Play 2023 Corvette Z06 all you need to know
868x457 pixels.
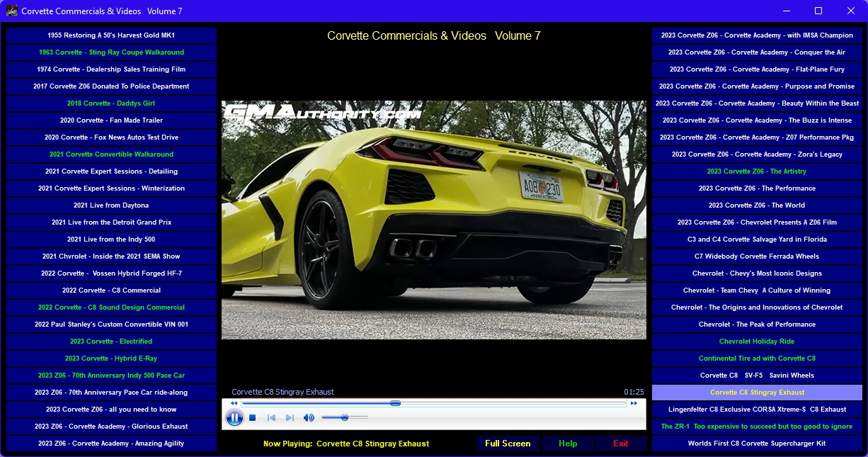point(111,410)
